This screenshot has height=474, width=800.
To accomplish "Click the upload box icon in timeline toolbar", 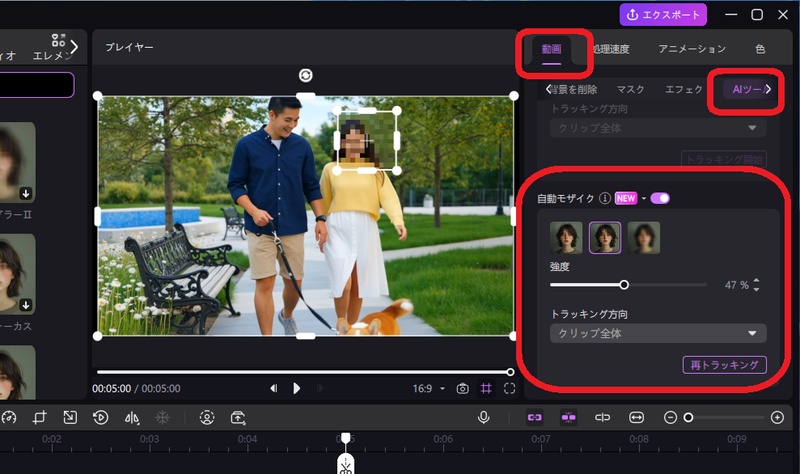I will [x=238, y=417].
